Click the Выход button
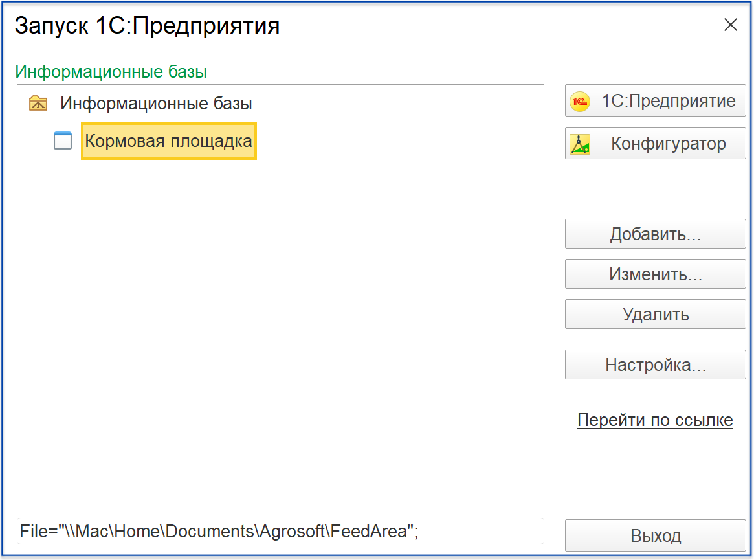 click(656, 535)
